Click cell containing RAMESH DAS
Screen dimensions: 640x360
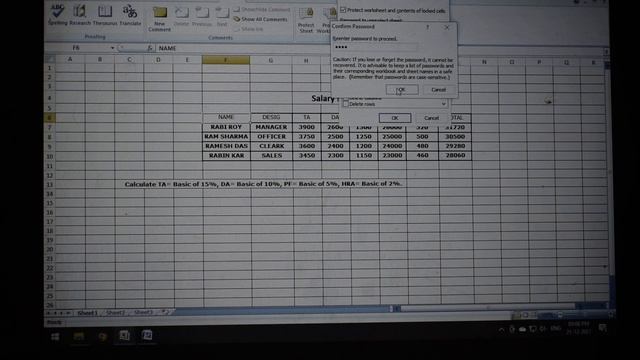tap(226, 146)
